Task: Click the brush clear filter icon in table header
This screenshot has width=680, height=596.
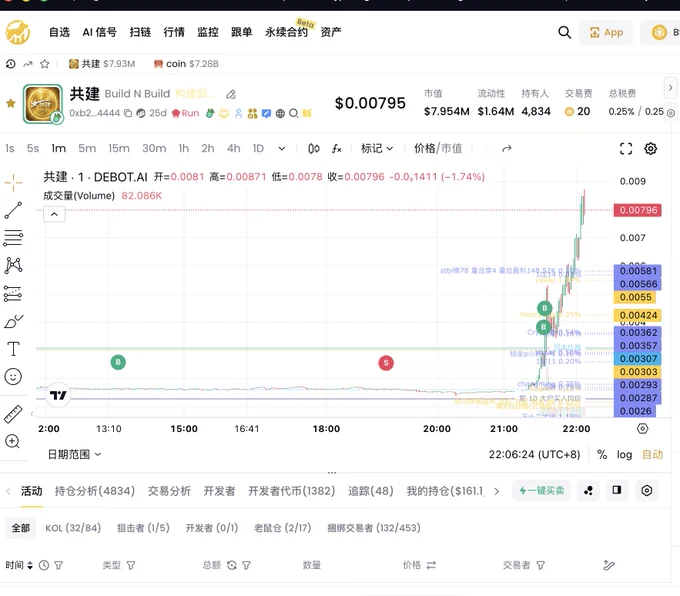Action: point(609,565)
